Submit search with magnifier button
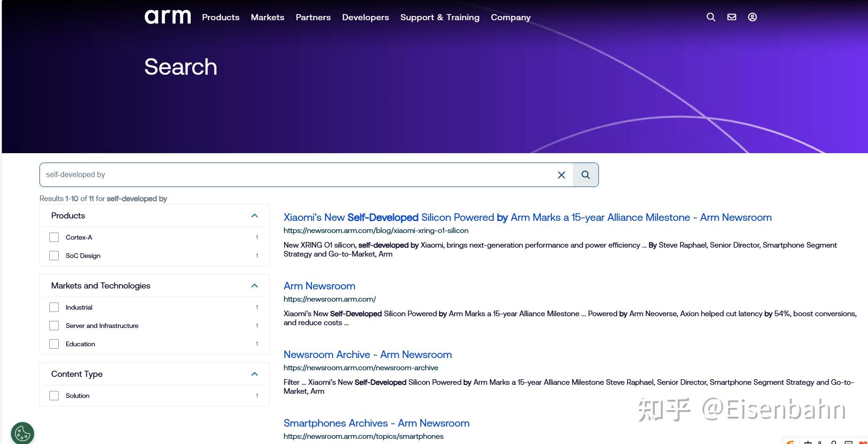868x444 pixels. 586,175
